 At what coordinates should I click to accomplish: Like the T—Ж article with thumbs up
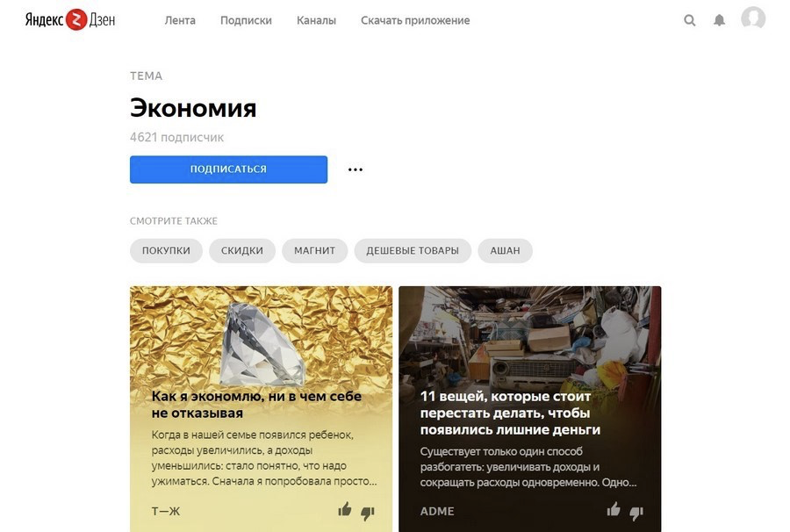[345, 510]
